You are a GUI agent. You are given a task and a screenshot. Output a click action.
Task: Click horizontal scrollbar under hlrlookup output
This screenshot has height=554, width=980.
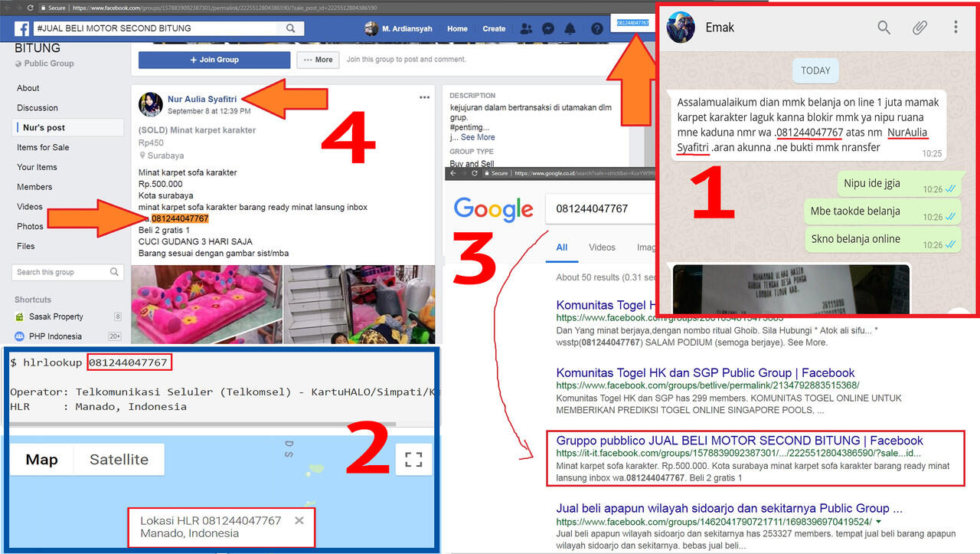[203, 424]
